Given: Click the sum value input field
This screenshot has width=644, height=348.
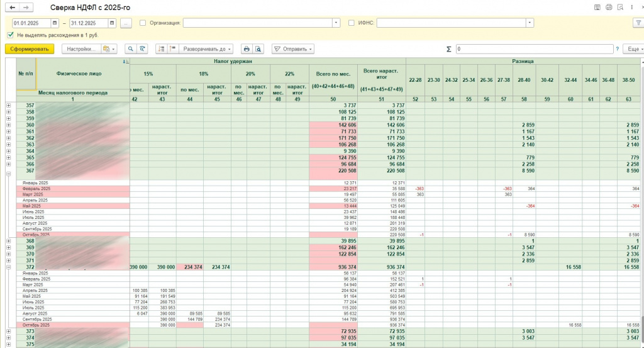Looking at the screenshot, I should click(534, 48).
